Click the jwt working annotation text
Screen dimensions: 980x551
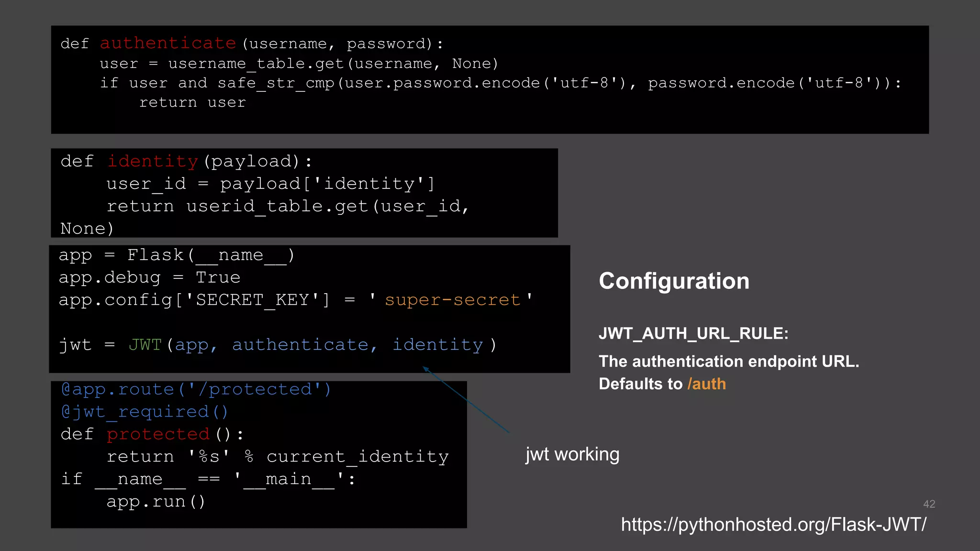572,454
